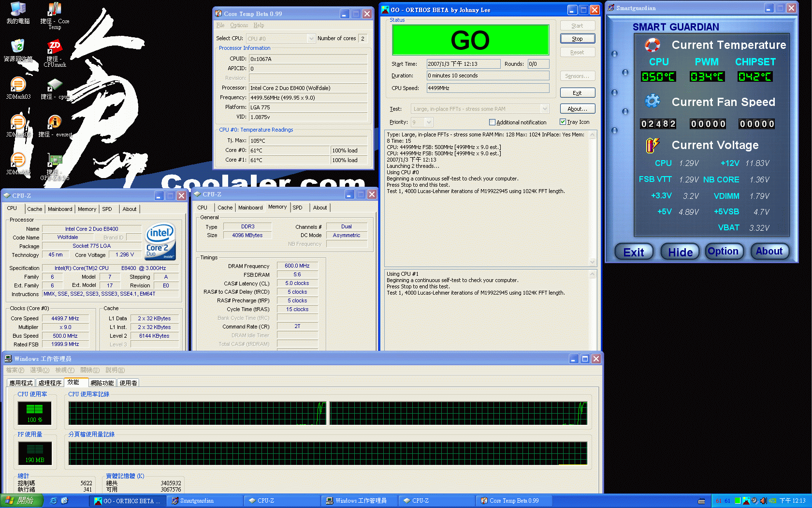Click the Core Temp title bar icon
This screenshot has width=812, height=508.
[x=218, y=14]
